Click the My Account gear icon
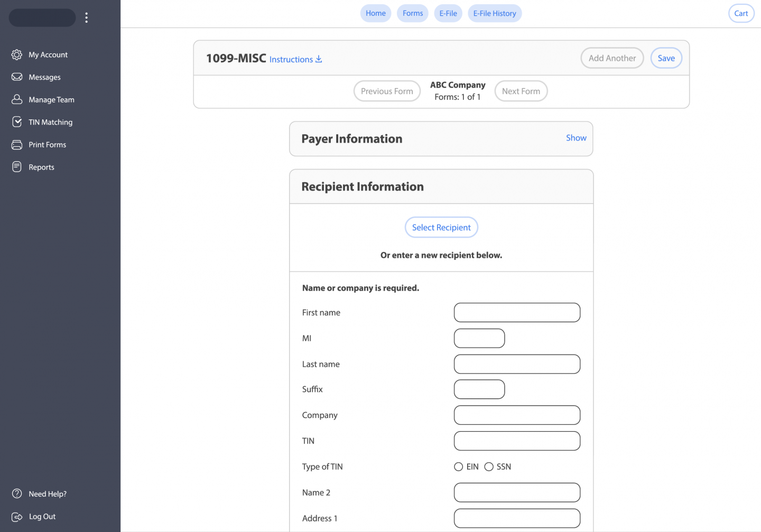 17,55
